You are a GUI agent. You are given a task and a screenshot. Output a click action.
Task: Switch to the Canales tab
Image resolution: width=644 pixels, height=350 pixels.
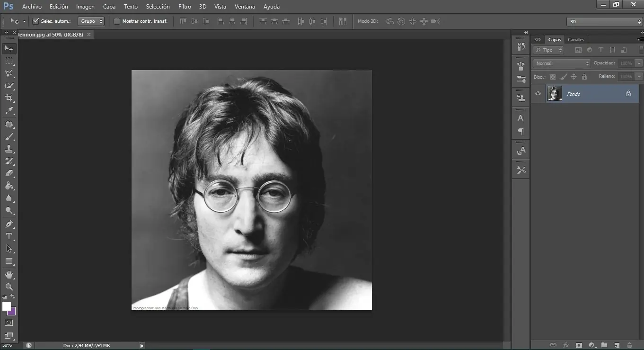[576, 39]
